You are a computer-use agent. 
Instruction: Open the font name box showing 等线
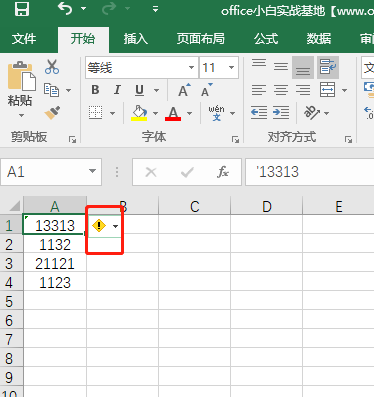point(141,68)
